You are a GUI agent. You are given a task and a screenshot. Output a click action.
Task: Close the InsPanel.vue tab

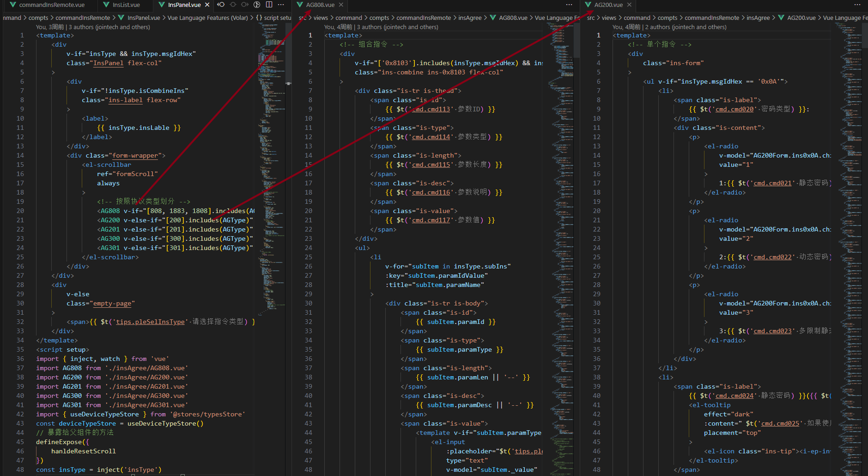click(x=207, y=5)
